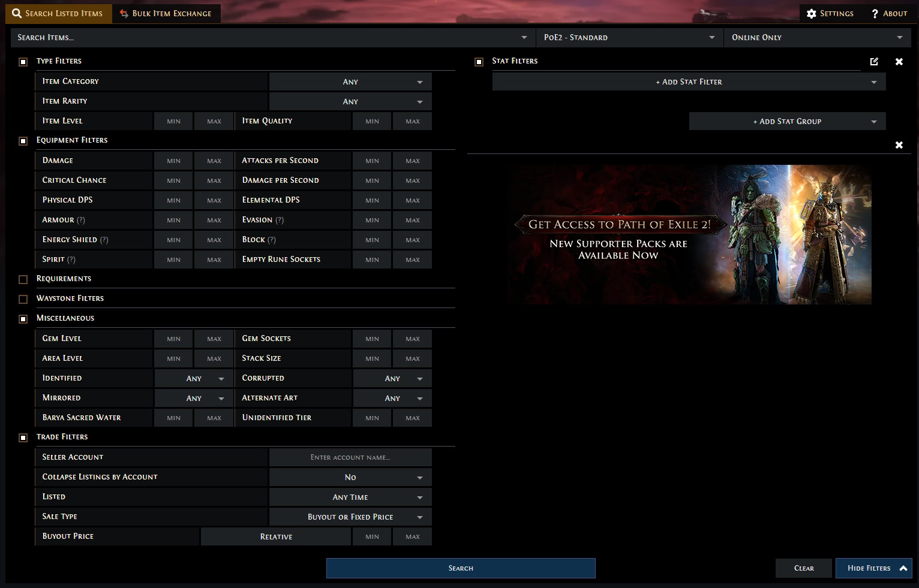
Task: Click the Seller Account name field
Action: (x=350, y=457)
